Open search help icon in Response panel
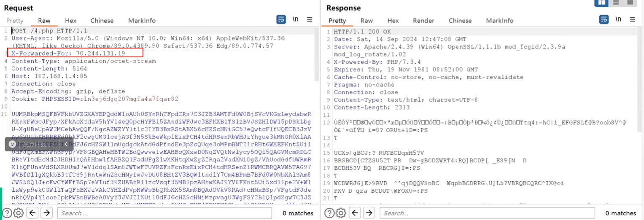 [330, 213]
